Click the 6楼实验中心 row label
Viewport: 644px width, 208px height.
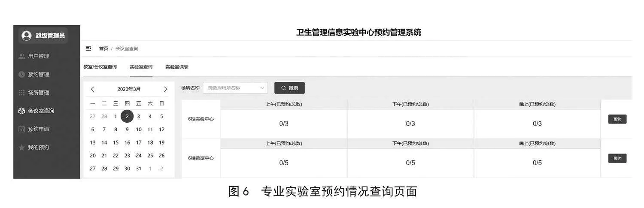(201, 119)
